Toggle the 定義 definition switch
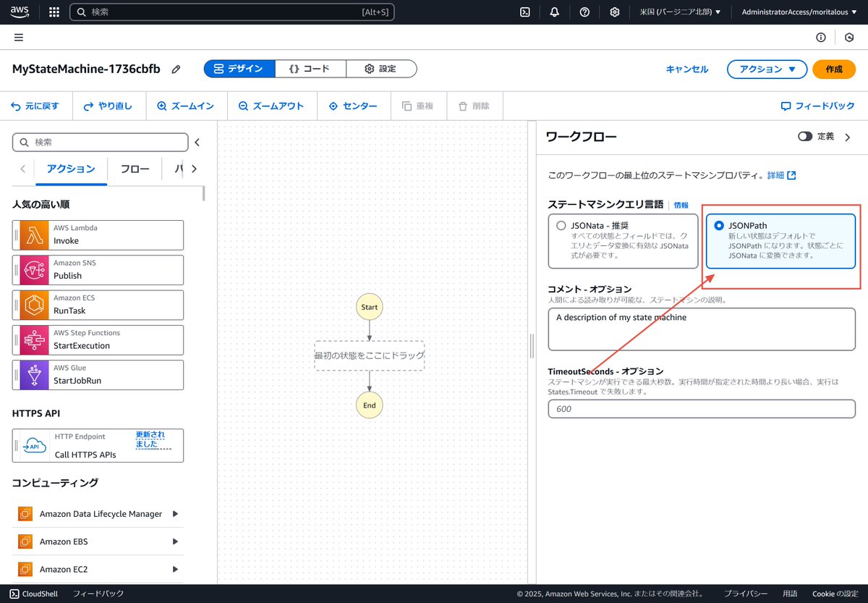 805,137
